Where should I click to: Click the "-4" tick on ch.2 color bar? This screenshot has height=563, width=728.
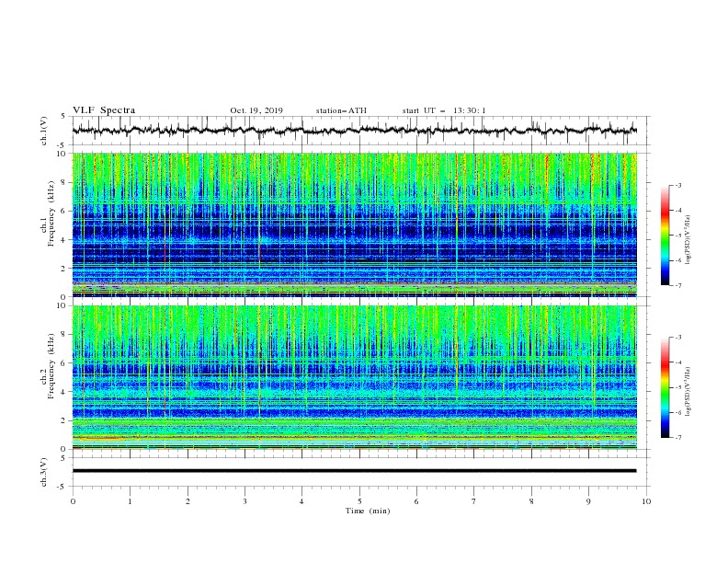677,362
